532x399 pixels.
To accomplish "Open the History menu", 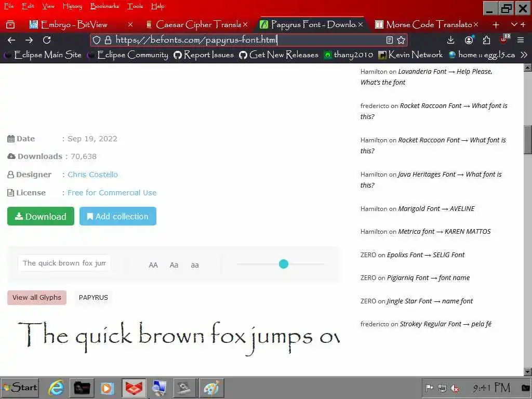I will (x=72, y=6).
